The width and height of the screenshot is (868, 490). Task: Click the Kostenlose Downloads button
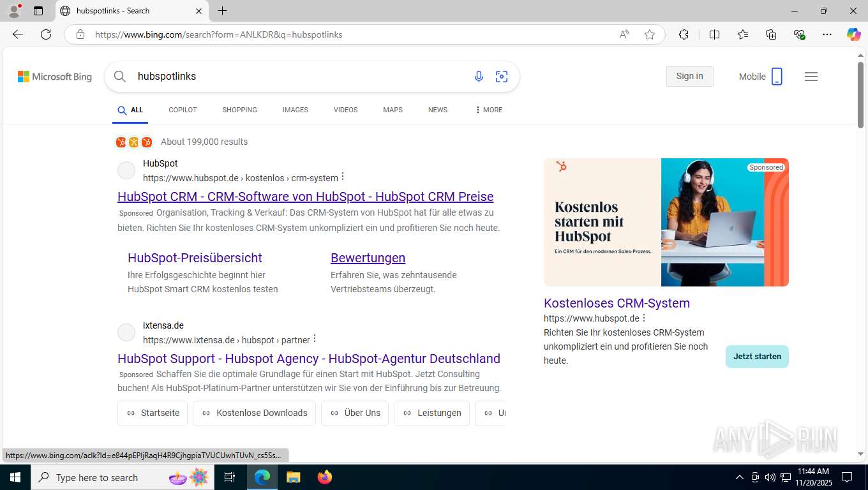pos(254,413)
